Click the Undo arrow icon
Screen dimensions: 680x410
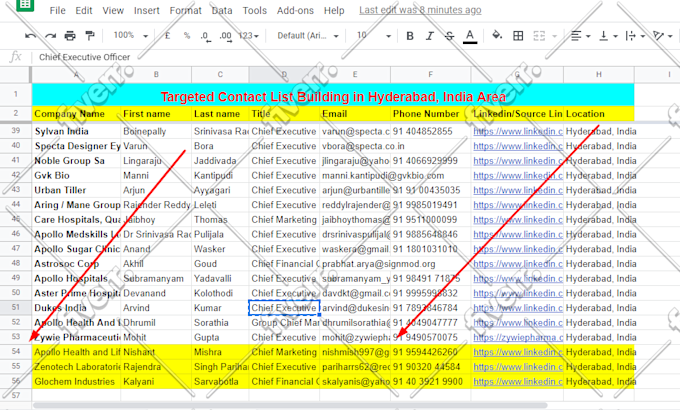[30, 36]
